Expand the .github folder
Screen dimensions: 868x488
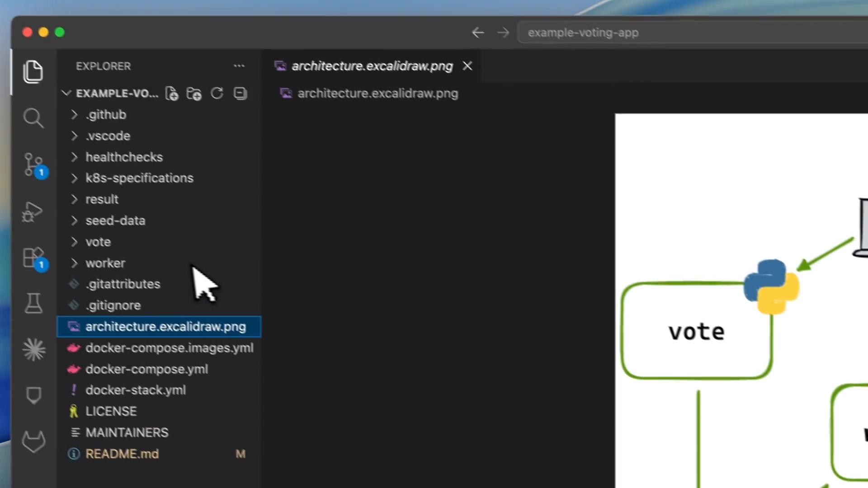pyautogui.click(x=159, y=115)
